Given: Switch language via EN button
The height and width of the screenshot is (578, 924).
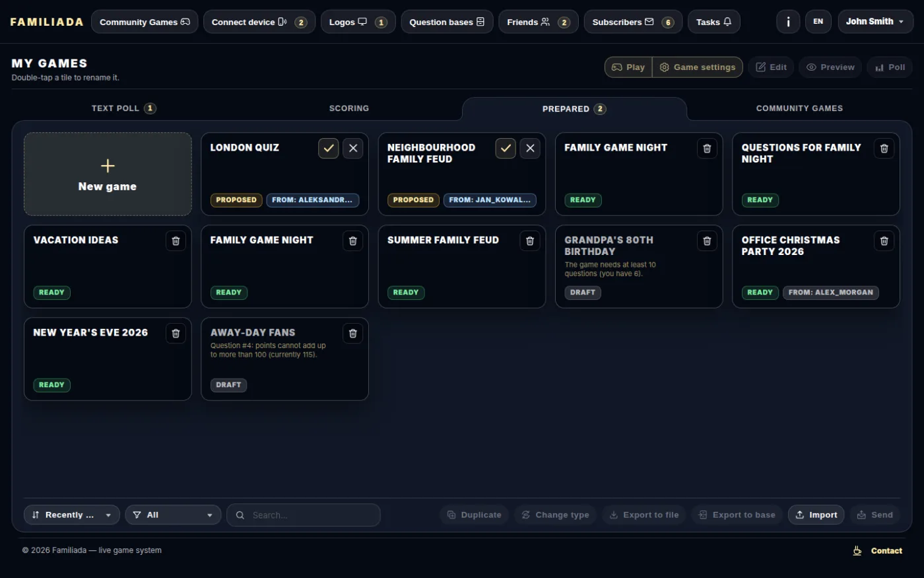Looking at the screenshot, I should pyautogui.click(x=818, y=22).
